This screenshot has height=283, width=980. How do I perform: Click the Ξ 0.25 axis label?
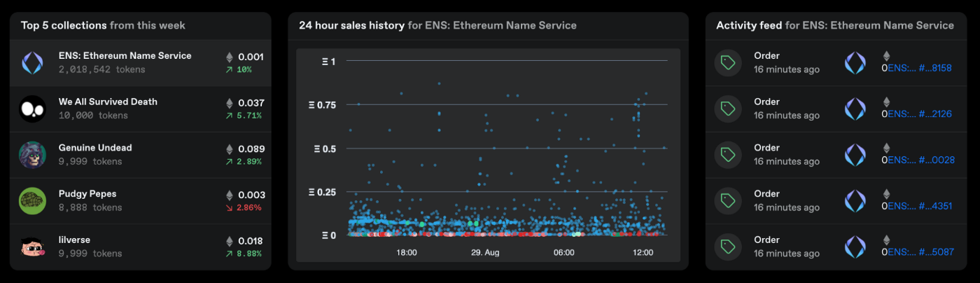click(x=323, y=192)
